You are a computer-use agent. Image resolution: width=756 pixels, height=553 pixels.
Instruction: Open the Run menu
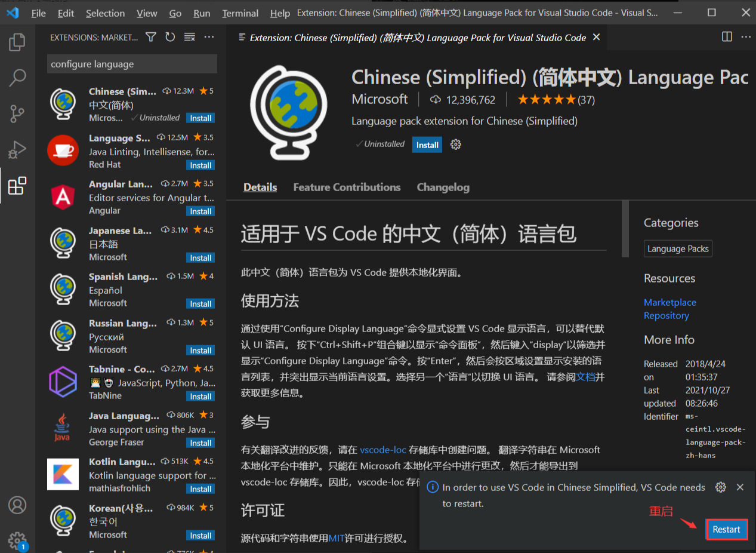point(202,13)
